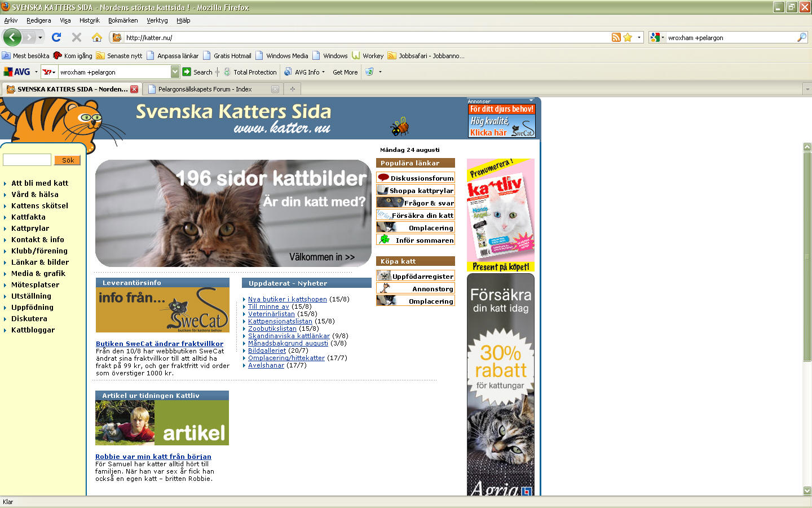
Task: Open the Mest besökta bookmark folder
Action: coord(25,56)
